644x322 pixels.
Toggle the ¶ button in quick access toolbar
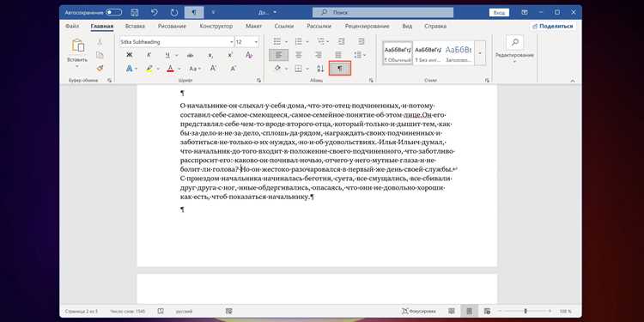[x=194, y=13]
